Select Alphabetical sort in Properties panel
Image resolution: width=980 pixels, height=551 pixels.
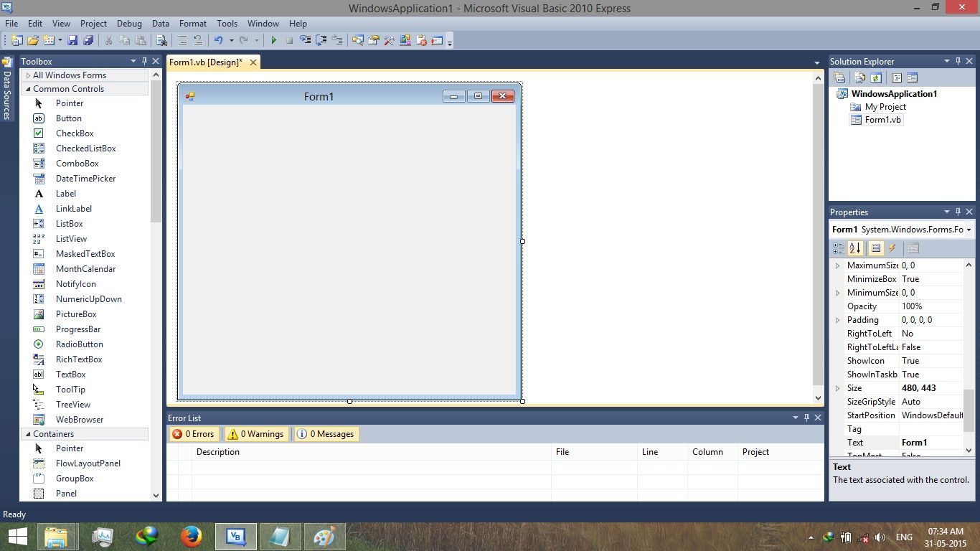(x=855, y=248)
